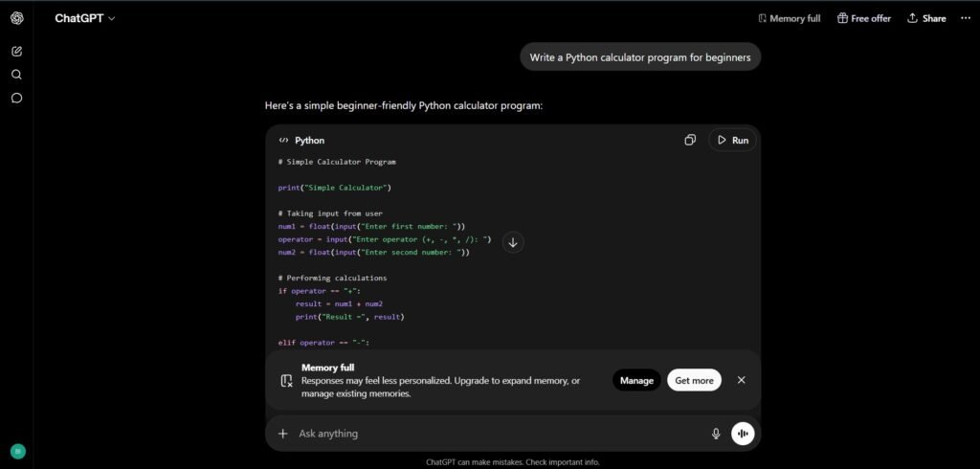Click "Responses may feel less personalized" banner text
The image size is (980, 469).
440,387
